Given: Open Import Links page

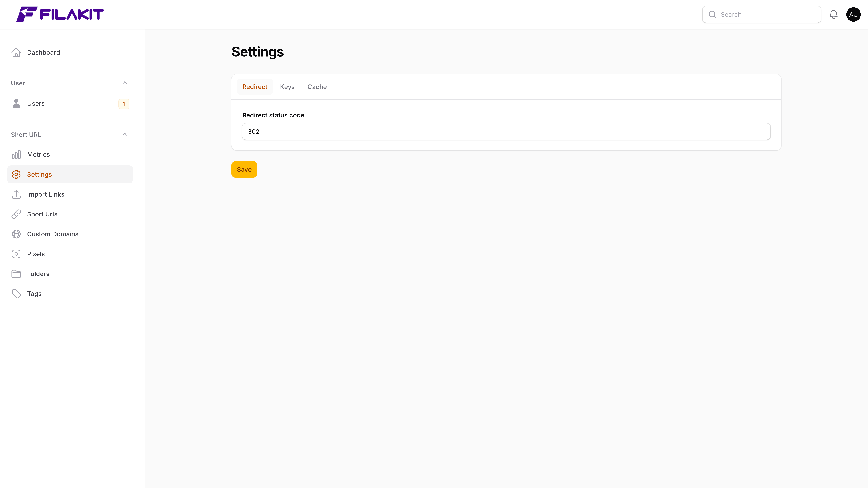Looking at the screenshot, I should pos(70,194).
